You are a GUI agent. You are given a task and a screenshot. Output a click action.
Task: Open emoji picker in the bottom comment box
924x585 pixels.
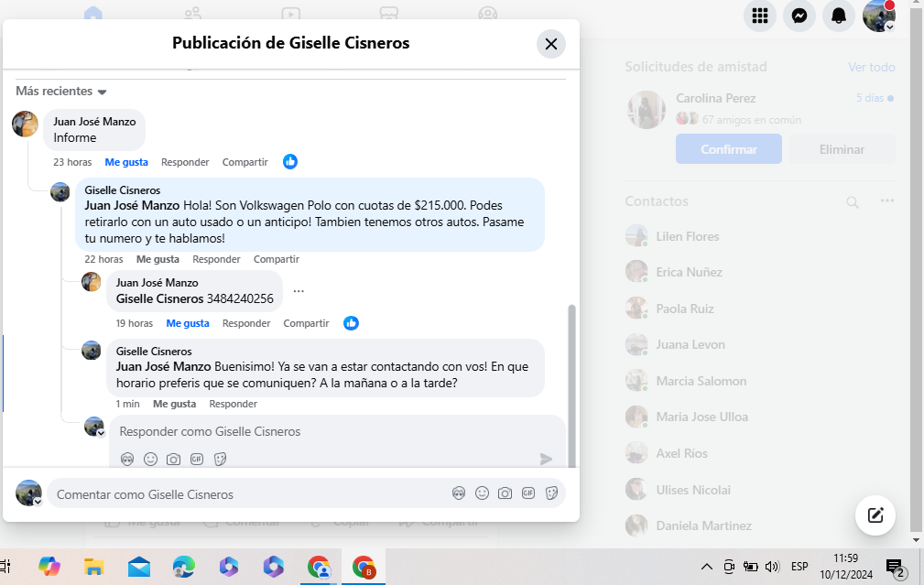(x=482, y=493)
